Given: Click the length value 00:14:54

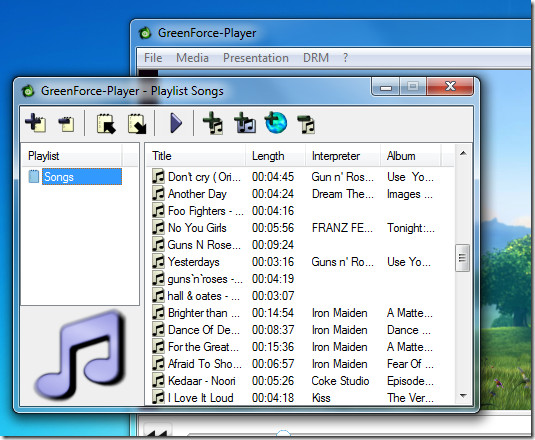Looking at the screenshot, I should [273, 313].
